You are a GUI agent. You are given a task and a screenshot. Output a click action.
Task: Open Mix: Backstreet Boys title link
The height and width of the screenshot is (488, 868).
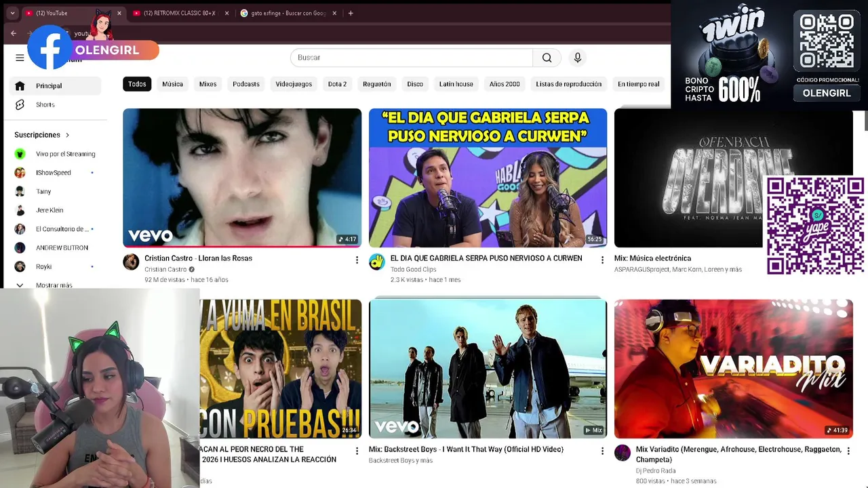click(x=466, y=449)
